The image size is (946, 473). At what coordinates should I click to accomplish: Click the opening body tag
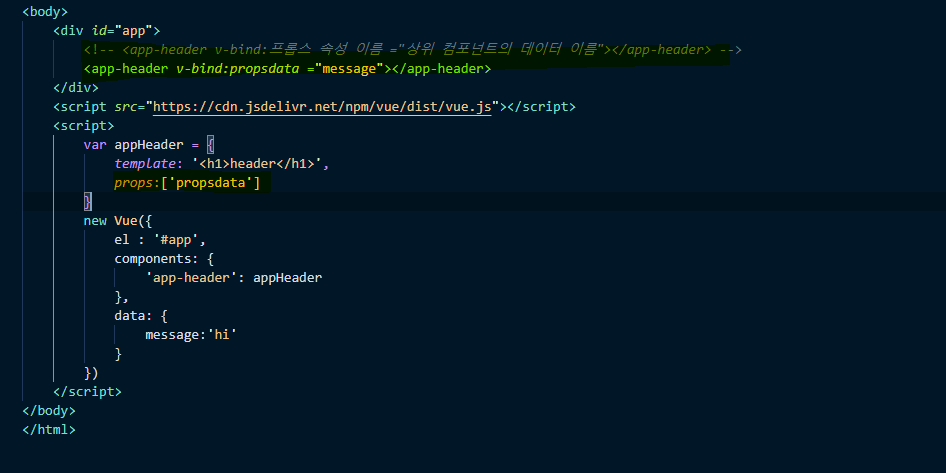coord(45,11)
